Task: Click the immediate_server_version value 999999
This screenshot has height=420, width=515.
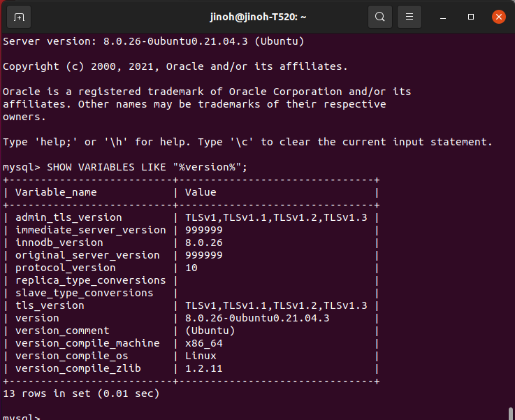Action: point(204,230)
